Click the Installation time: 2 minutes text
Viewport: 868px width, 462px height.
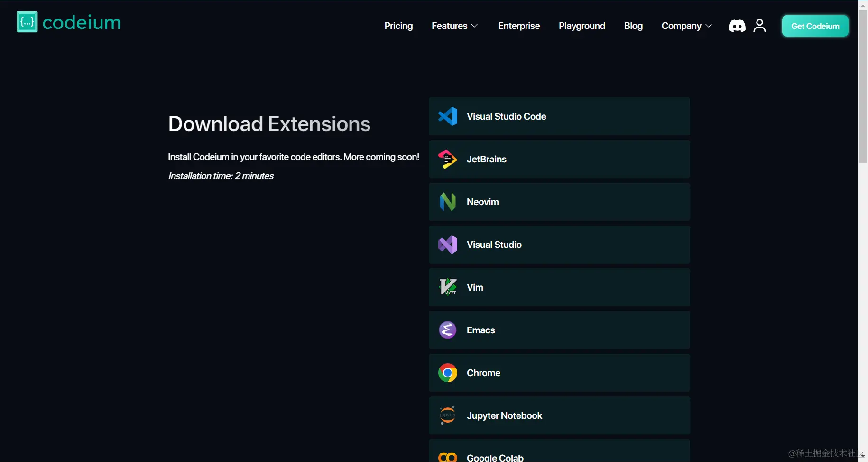221,176
